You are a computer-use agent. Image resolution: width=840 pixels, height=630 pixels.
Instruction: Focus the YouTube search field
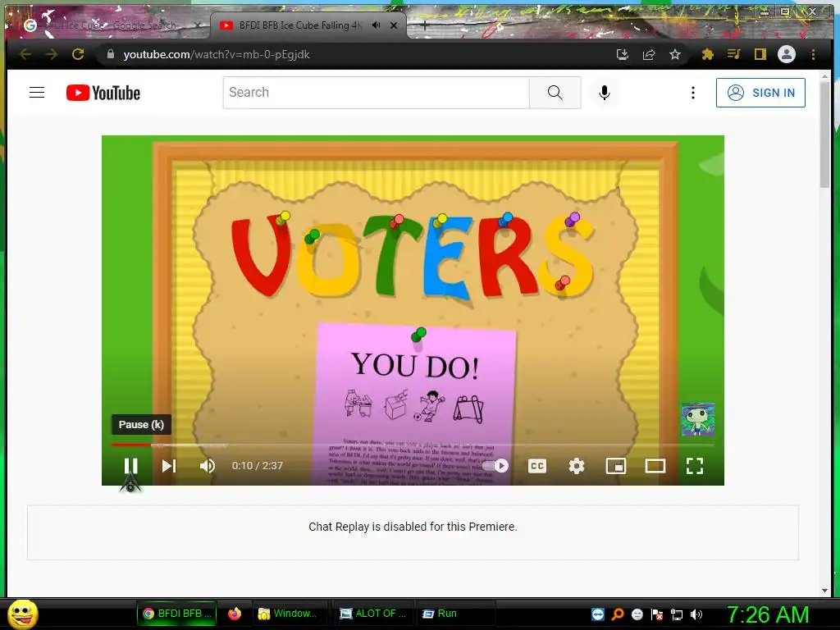[x=376, y=92]
